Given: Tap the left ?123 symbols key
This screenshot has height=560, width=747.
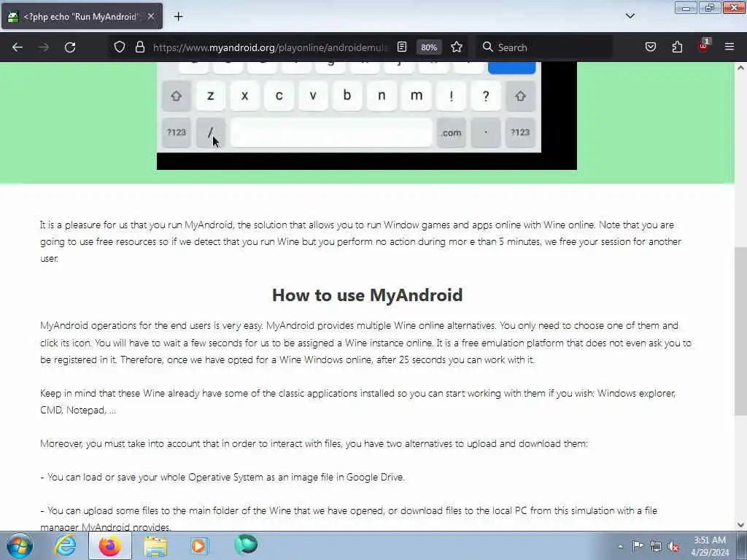Looking at the screenshot, I should [177, 133].
